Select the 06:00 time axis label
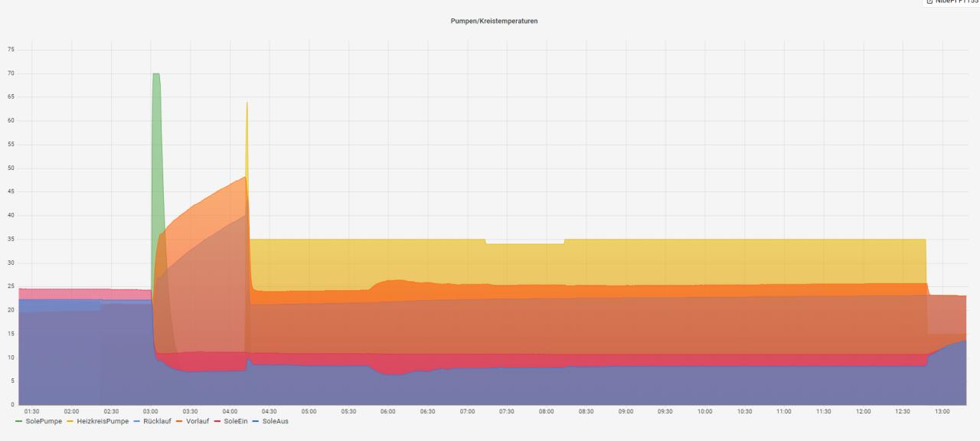980x441 pixels. tap(388, 412)
